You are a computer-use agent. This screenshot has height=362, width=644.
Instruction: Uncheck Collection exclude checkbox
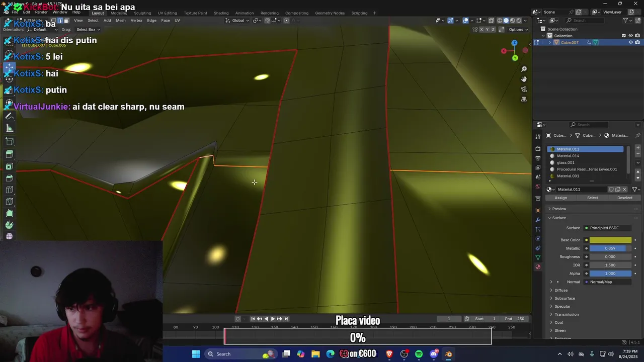point(624,36)
